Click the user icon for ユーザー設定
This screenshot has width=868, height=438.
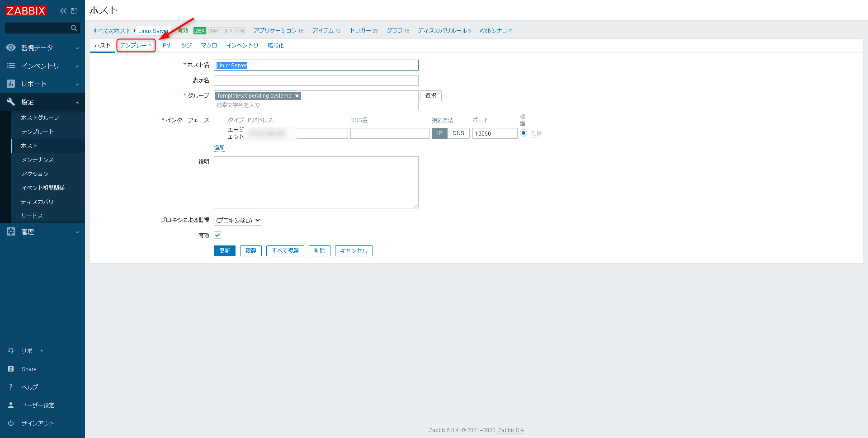click(x=11, y=405)
